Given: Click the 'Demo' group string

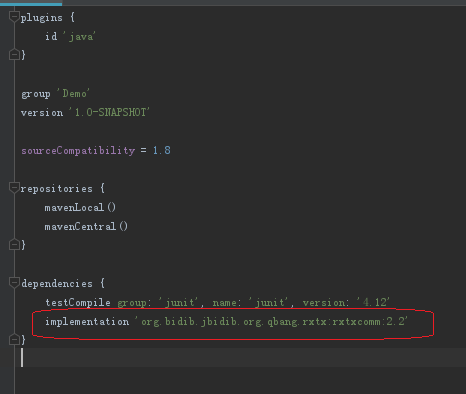Looking at the screenshot, I should [73, 94].
